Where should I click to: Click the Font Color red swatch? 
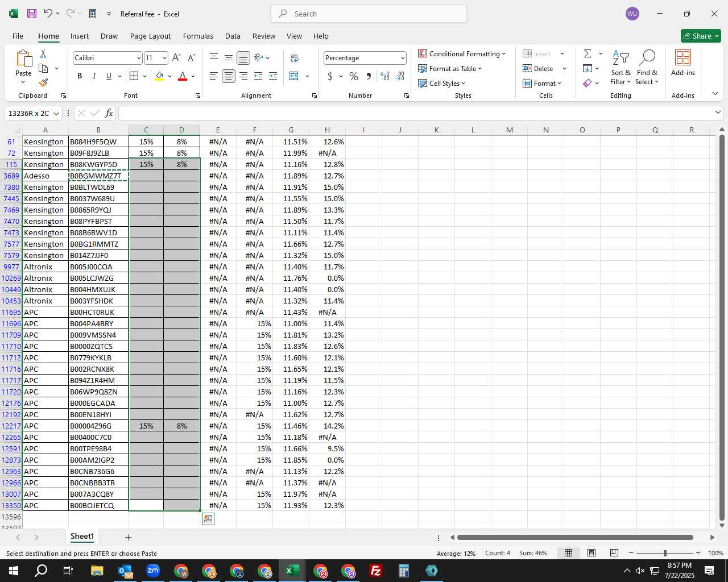pyautogui.click(x=183, y=76)
